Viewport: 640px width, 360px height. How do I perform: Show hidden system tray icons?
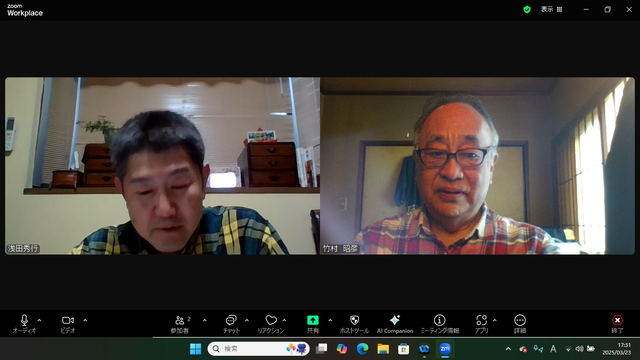[508, 349]
